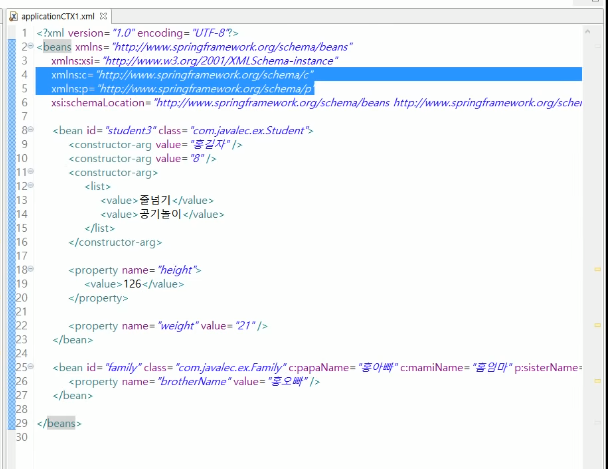Screen dimensions: 608x469
Task: Click the highlighted xmlns:p attribute line
Action: [183, 89]
